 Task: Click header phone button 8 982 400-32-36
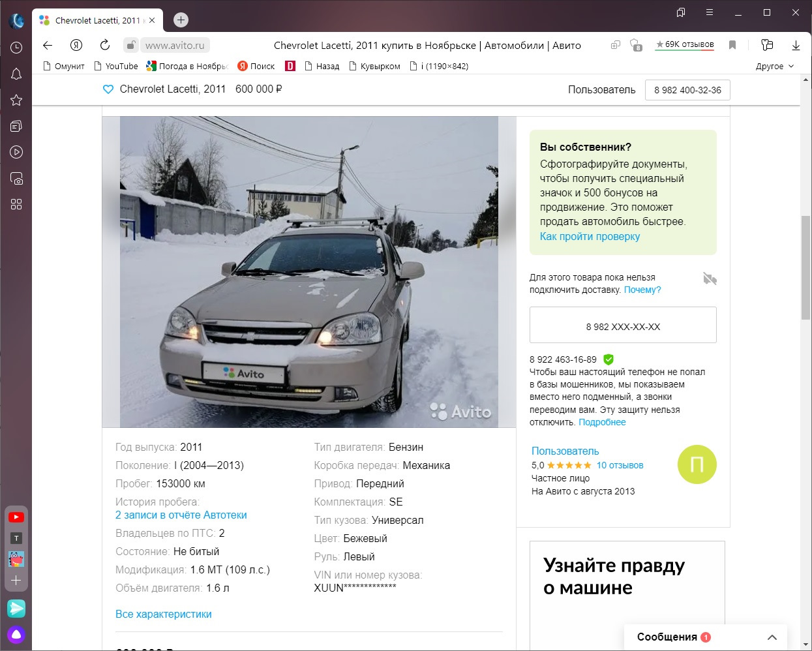pos(687,90)
